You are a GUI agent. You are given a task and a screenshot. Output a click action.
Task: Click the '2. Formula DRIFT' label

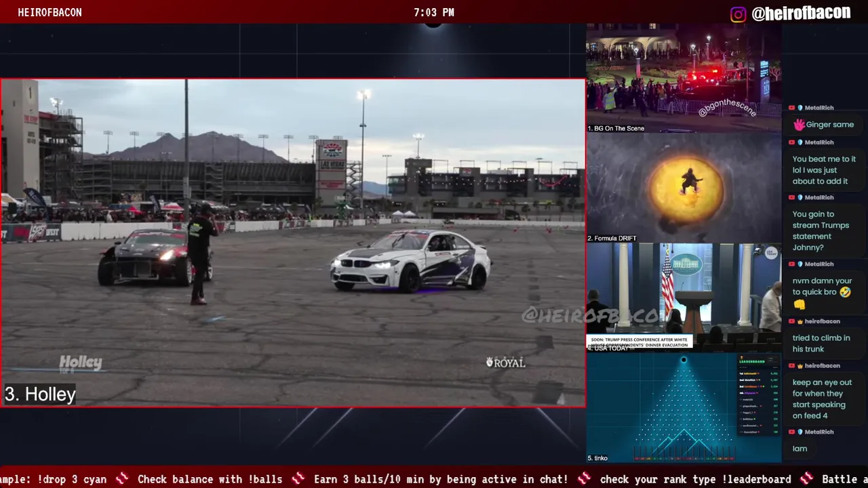click(612, 239)
